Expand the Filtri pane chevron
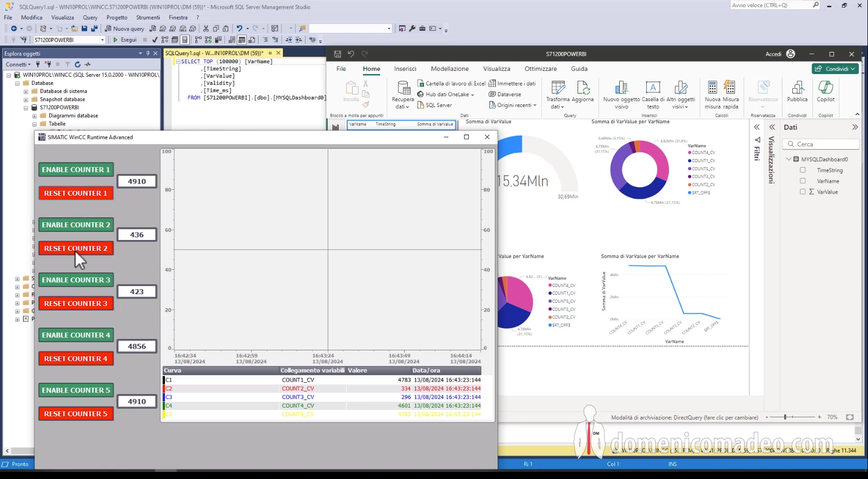This screenshot has width=868, height=479. tap(757, 128)
